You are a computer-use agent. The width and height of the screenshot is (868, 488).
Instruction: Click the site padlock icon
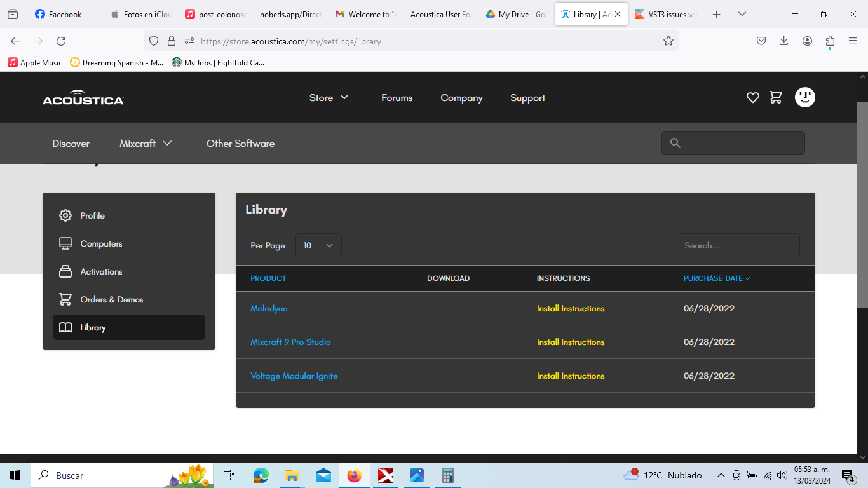(x=171, y=41)
